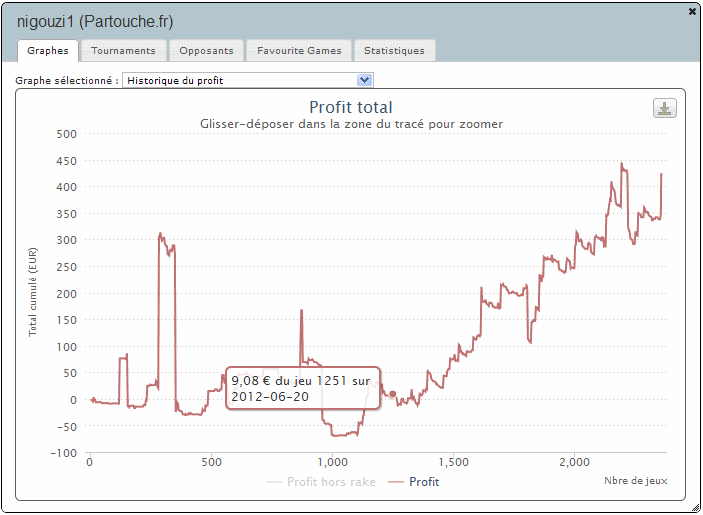This screenshot has height=515, width=703.
Task: Click the 9,08 € tooltip text
Action: [x=301, y=389]
